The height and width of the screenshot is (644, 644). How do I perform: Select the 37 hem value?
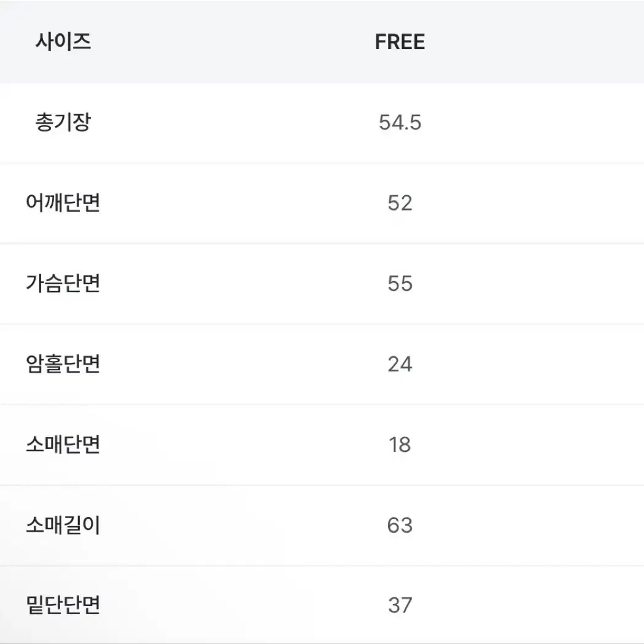(x=400, y=605)
